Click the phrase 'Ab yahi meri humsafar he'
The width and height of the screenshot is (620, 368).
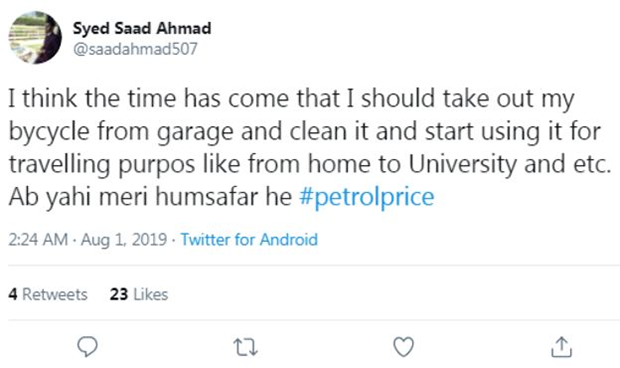150,197
